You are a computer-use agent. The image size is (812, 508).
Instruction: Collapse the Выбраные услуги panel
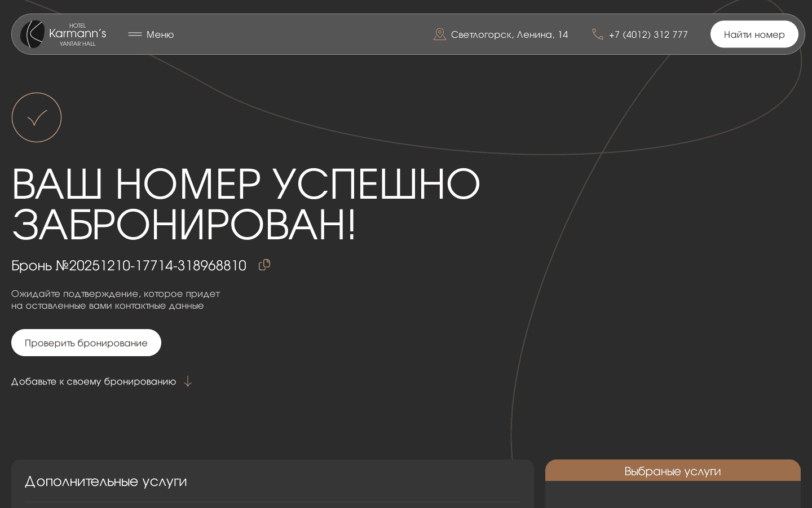point(673,471)
